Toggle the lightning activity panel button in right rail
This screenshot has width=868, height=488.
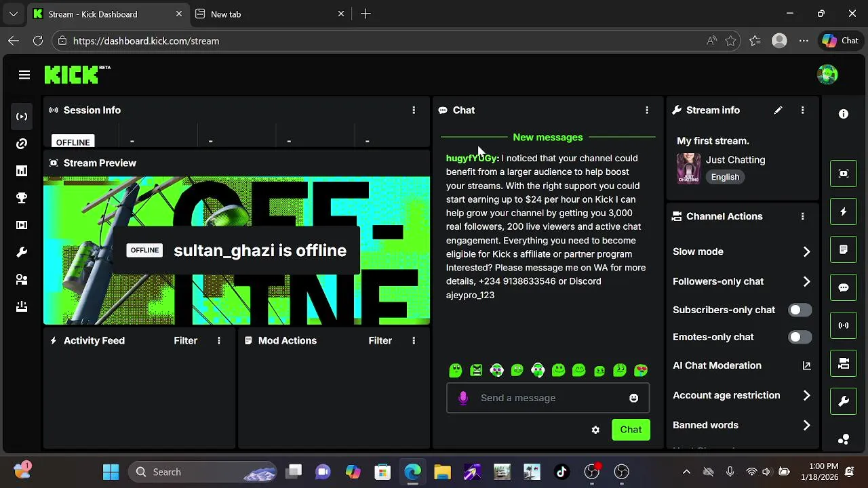pyautogui.click(x=844, y=211)
